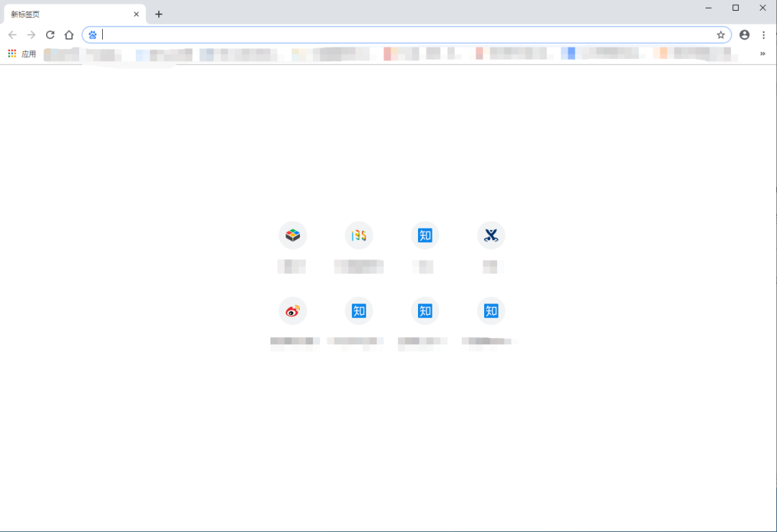
Task: Open the Weibo shortcut tile
Action: coord(292,311)
